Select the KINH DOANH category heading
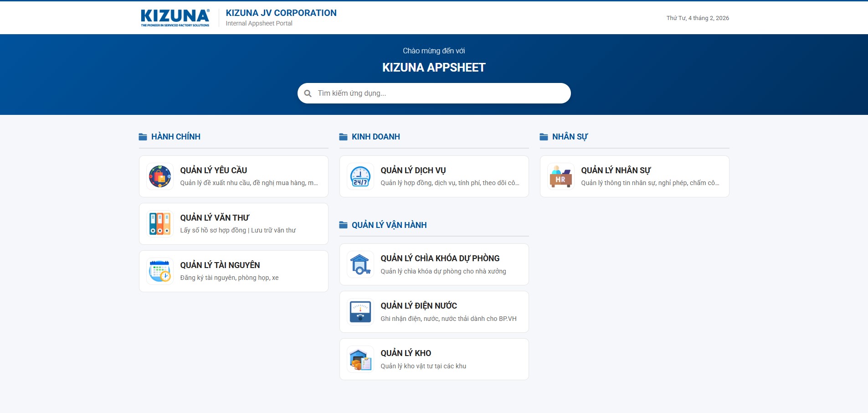 tap(375, 137)
